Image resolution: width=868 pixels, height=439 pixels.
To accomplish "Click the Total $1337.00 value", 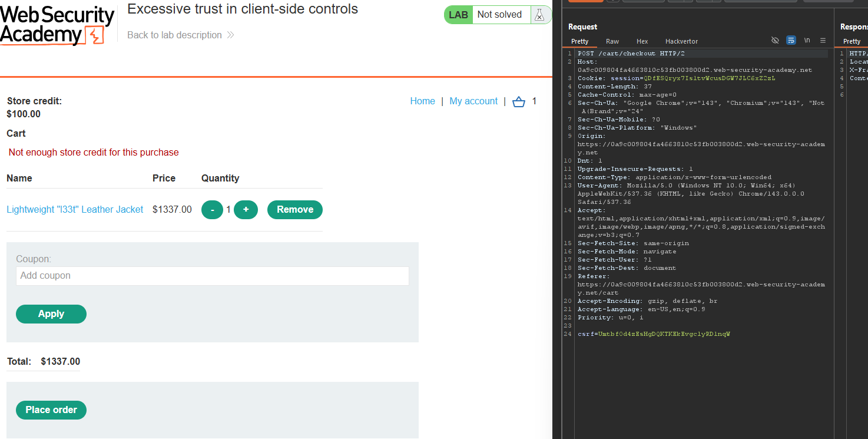I will [61, 362].
